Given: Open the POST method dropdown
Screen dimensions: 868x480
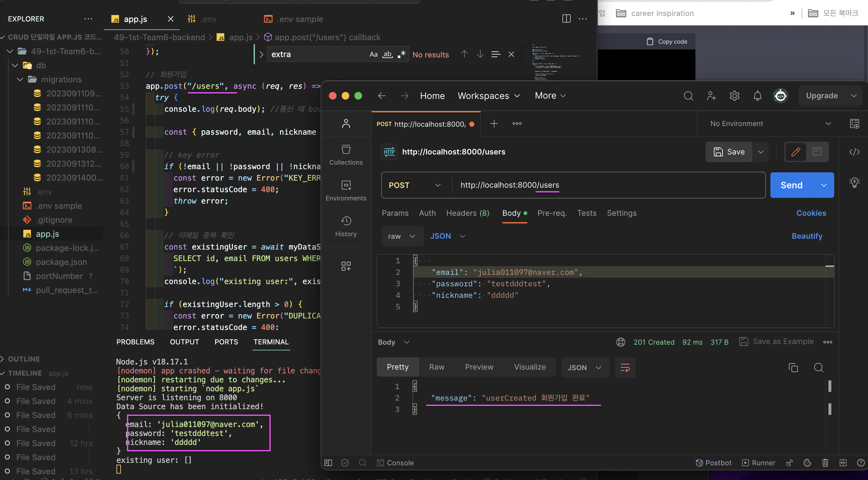Looking at the screenshot, I should click(415, 185).
